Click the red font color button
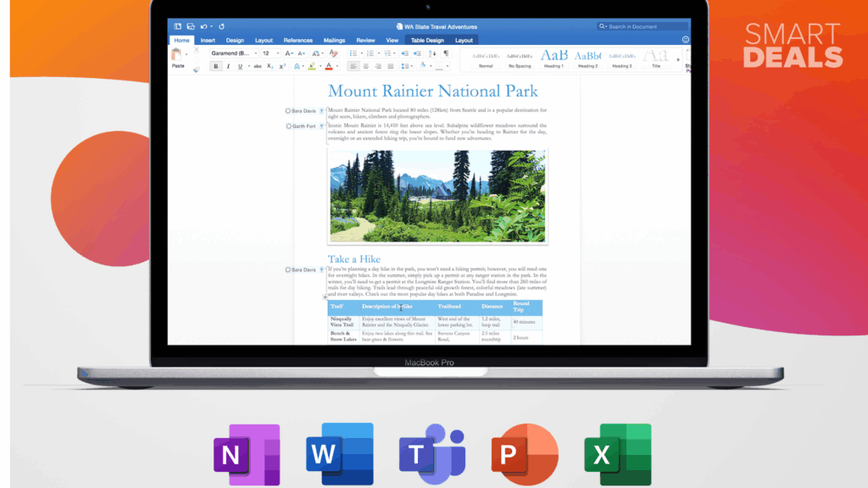 coord(329,66)
